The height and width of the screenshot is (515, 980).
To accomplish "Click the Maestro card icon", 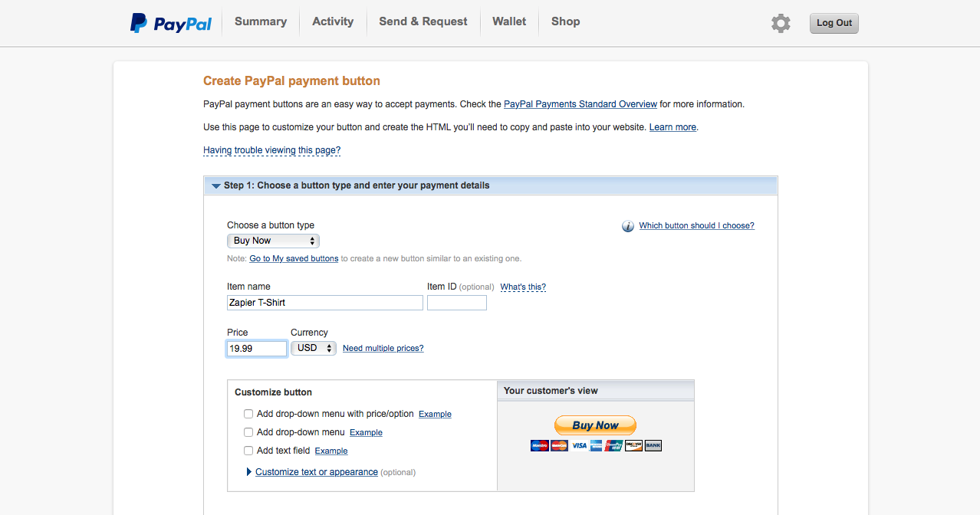I will (x=540, y=445).
